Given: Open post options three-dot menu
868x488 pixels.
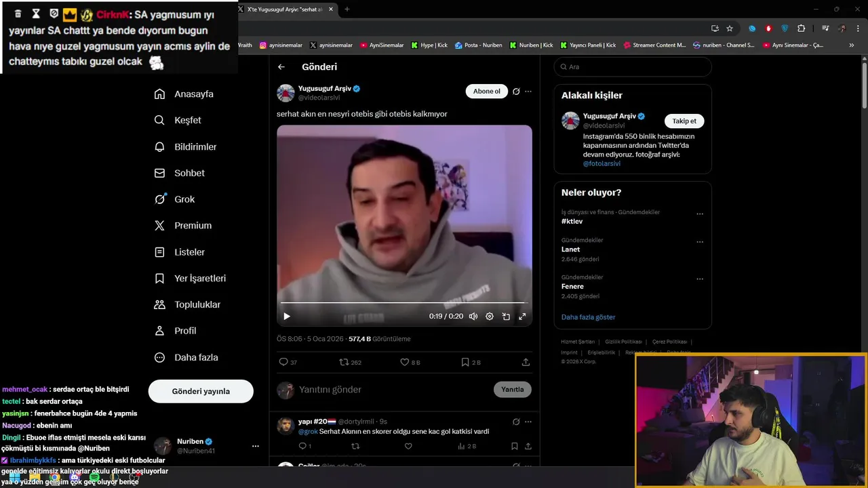Looking at the screenshot, I should (528, 91).
